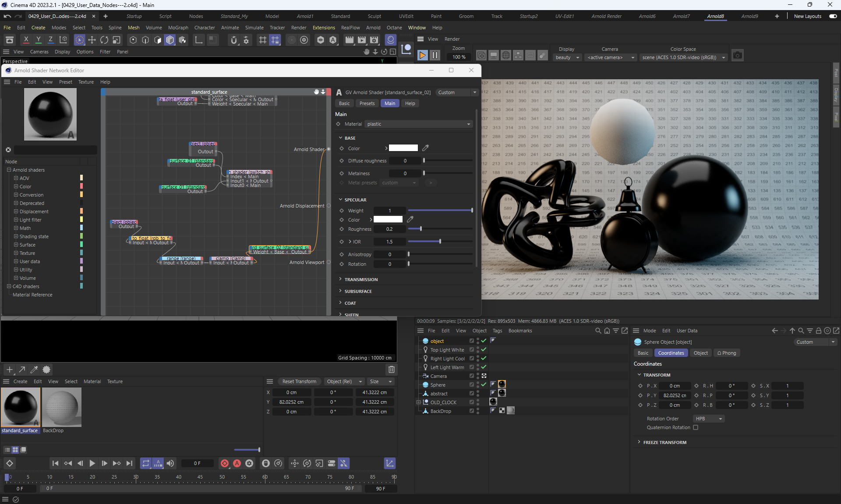Toggle visibility checkmark of Top Light White
The width and height of the screenshot is (841, 504).
coord(484,349)
